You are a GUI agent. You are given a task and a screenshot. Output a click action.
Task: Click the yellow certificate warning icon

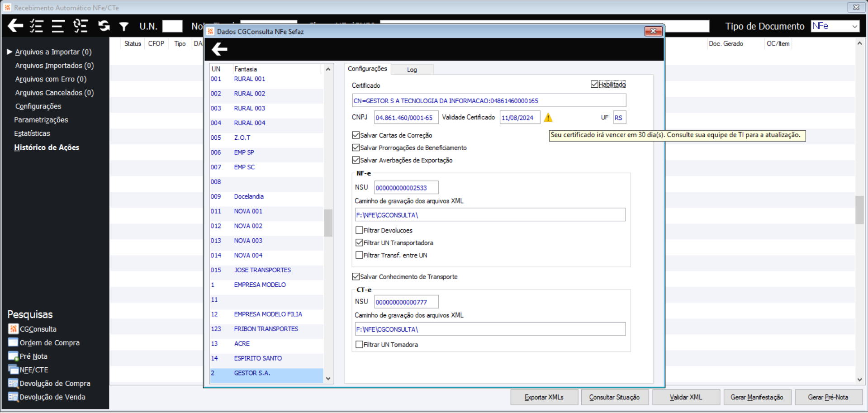548,118
